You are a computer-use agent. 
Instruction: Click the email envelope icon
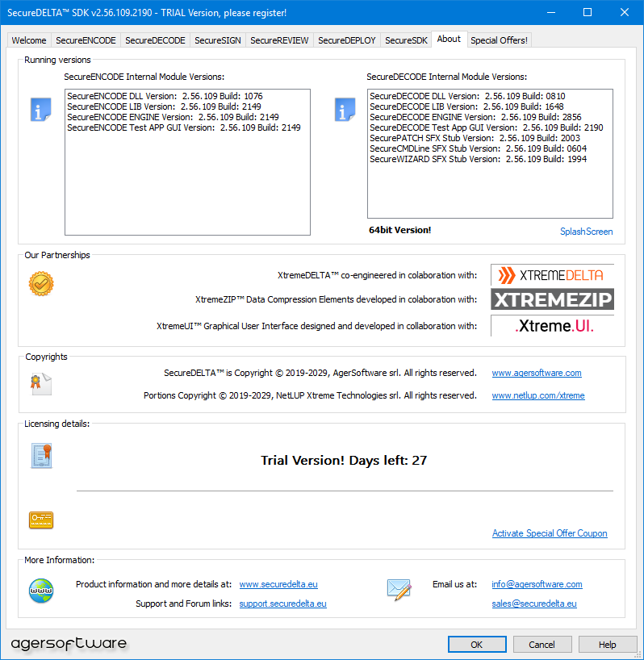click(399, 590)
